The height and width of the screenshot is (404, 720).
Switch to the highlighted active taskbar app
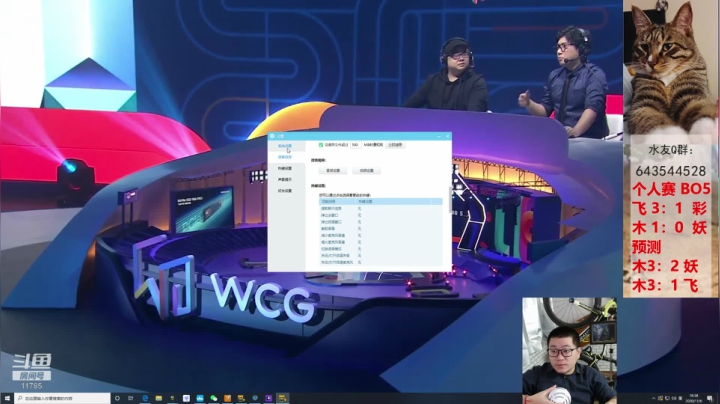pyautogui.click(x=282, y=398)
